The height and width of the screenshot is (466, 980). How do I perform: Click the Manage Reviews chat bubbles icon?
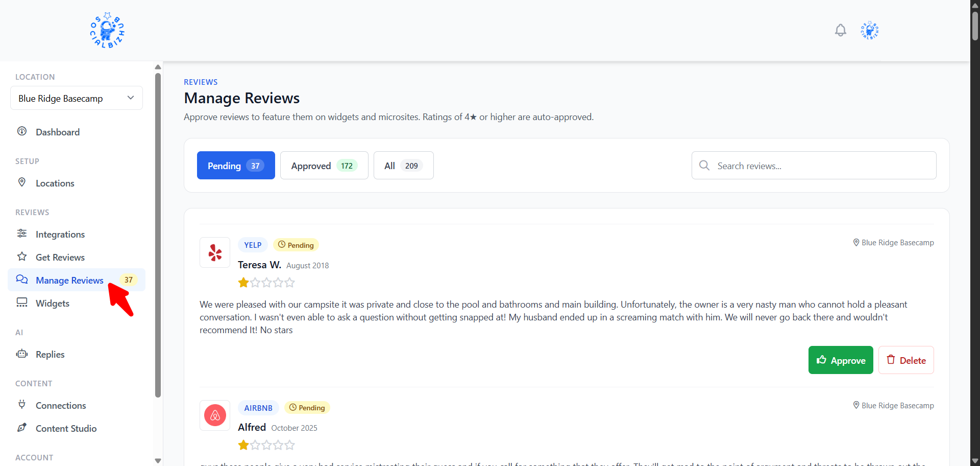coord(22,279)
